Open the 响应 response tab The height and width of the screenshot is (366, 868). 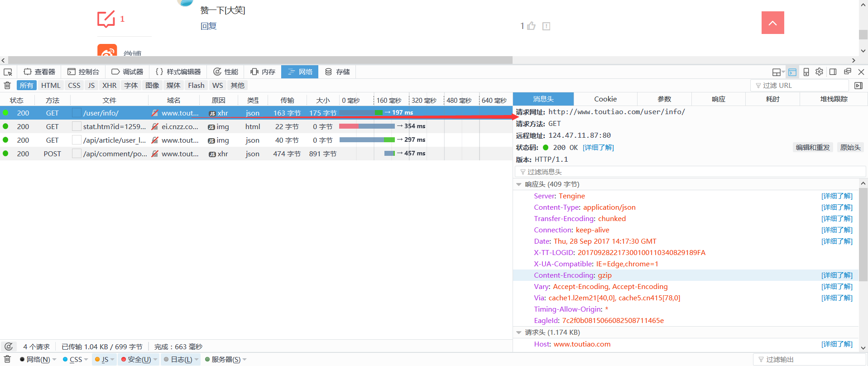click(719, 99)
